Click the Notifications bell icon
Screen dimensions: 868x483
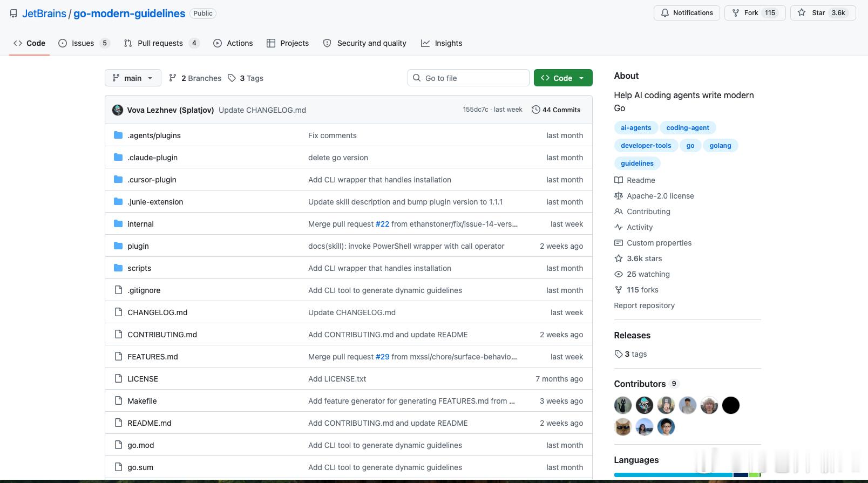pyautogui.click(x=665, y=13)
